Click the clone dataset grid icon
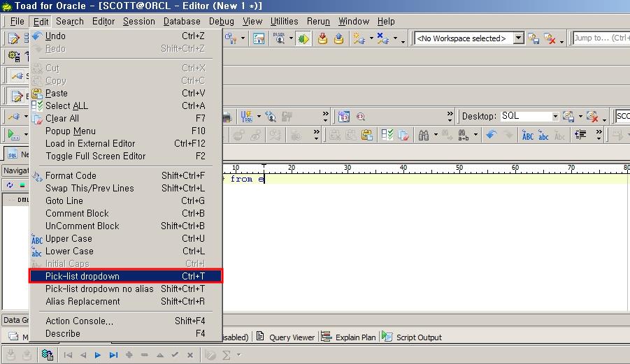Screen dimensions: 630x364 point(48,355)
